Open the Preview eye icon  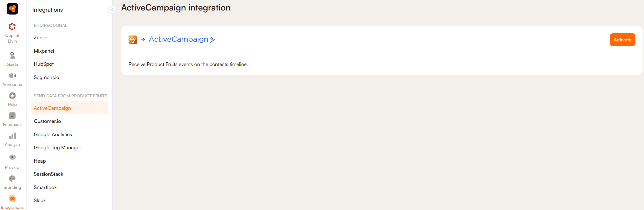pyautogui.click(x=12, y=157)
